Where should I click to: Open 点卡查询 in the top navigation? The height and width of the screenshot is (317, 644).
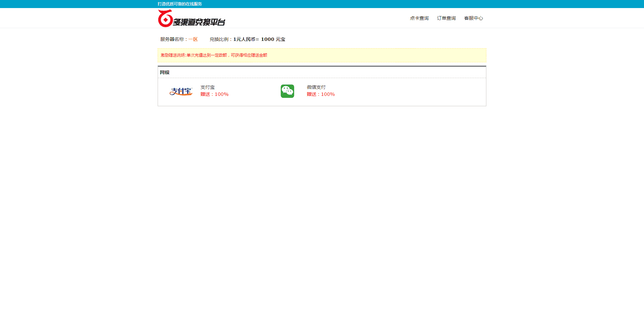(x=419, y=18)
